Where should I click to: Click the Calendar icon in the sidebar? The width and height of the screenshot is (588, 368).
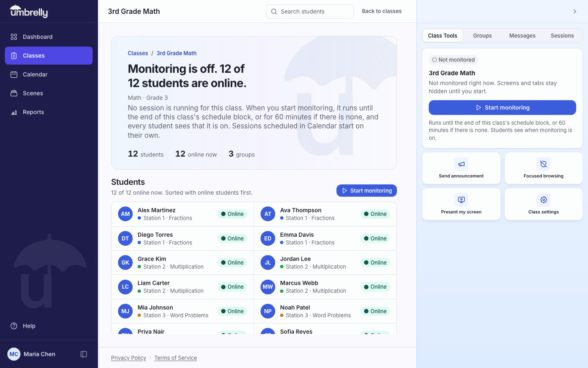coord(14,74)
